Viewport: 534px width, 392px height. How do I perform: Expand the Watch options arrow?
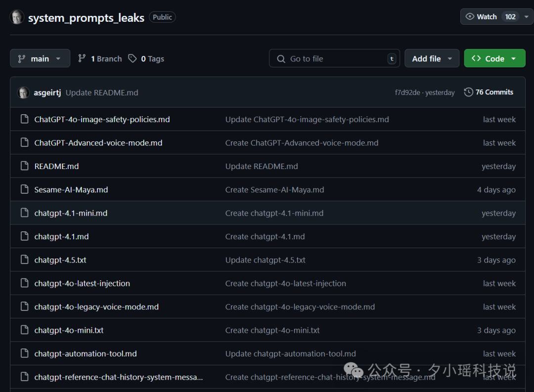527,17
